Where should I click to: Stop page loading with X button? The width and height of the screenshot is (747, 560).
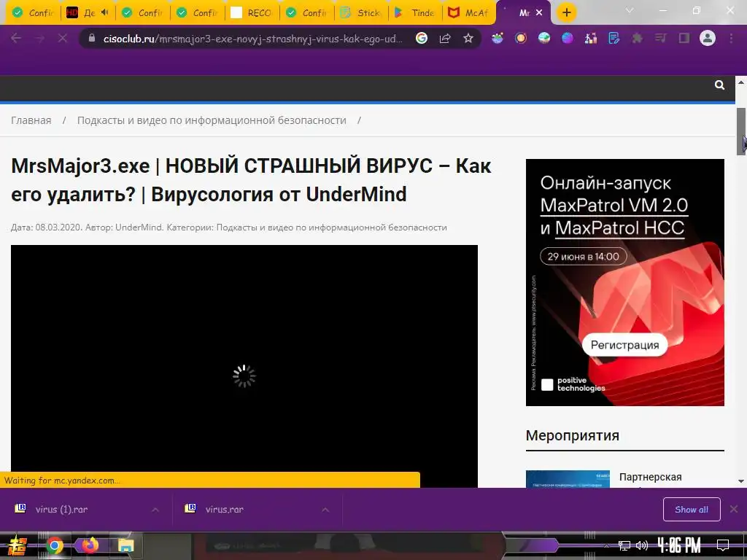coord(63,39)
